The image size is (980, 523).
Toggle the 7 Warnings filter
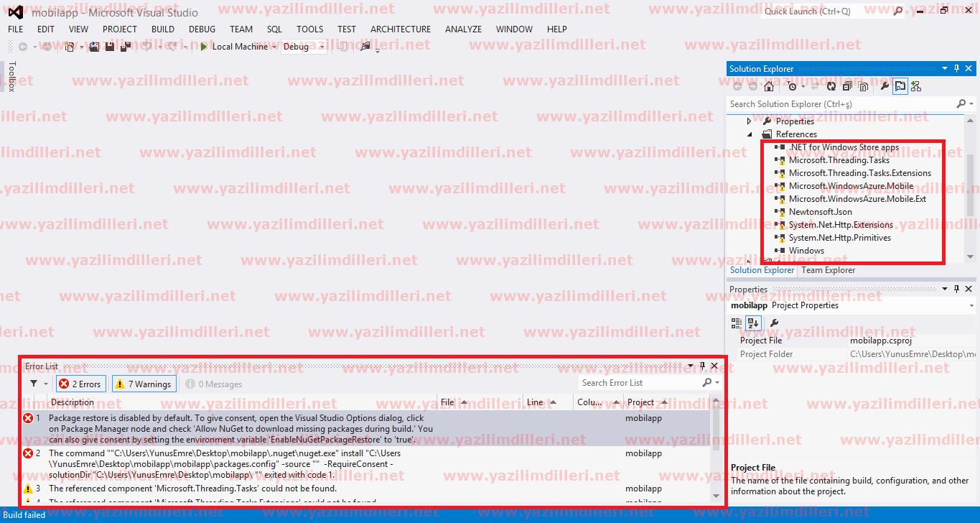pyautogui.click(x=143, y=384)
